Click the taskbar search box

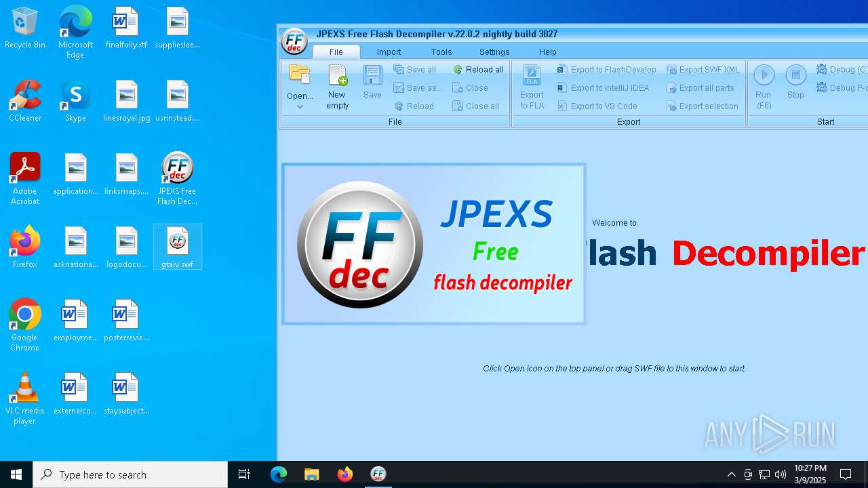tap(130, 474)
